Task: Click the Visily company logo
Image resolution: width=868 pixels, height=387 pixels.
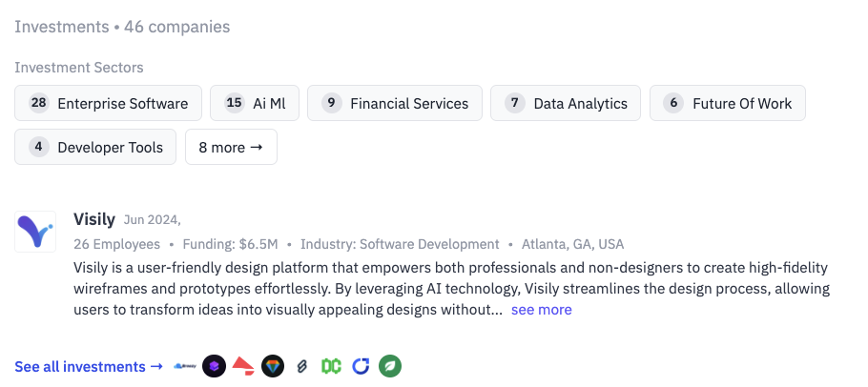Action: point(35,232)
